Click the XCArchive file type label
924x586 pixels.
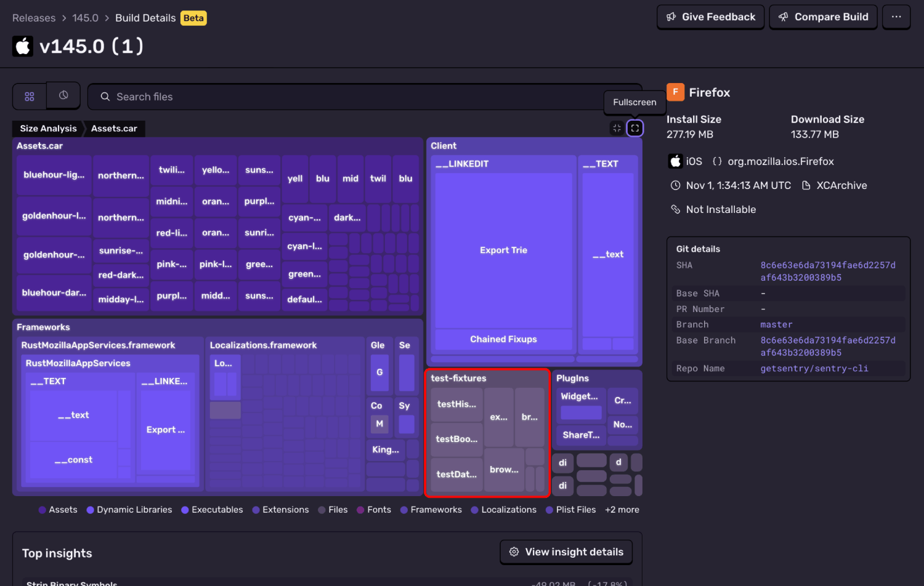841,185
